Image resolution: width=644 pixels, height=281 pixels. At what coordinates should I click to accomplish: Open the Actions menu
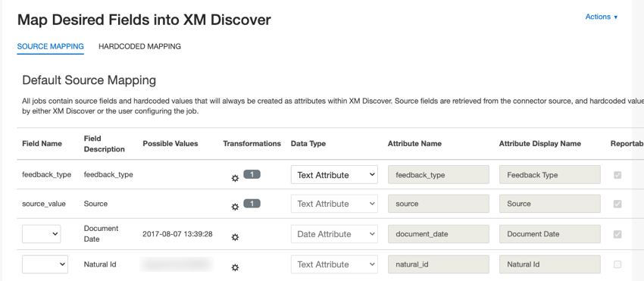tap(602, 17)
